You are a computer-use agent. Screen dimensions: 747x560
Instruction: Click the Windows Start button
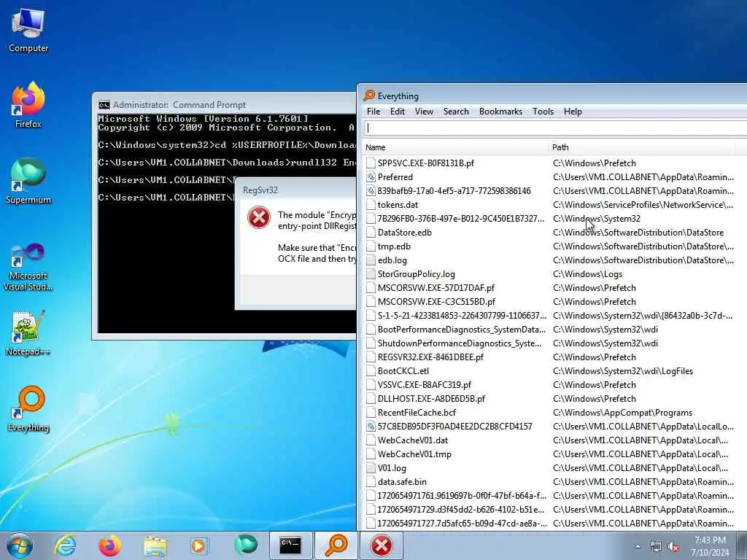[20, 545]
